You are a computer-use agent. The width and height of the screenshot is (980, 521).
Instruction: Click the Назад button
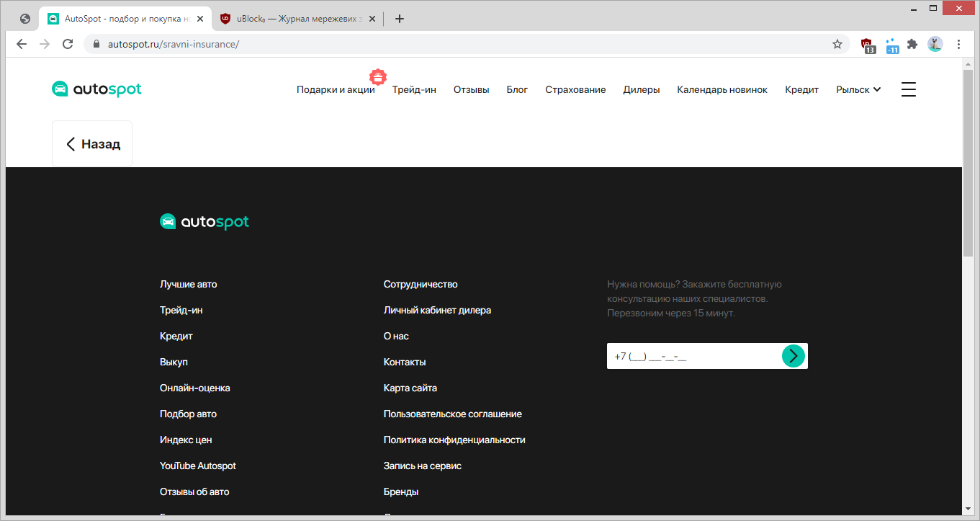click(91, 143)
